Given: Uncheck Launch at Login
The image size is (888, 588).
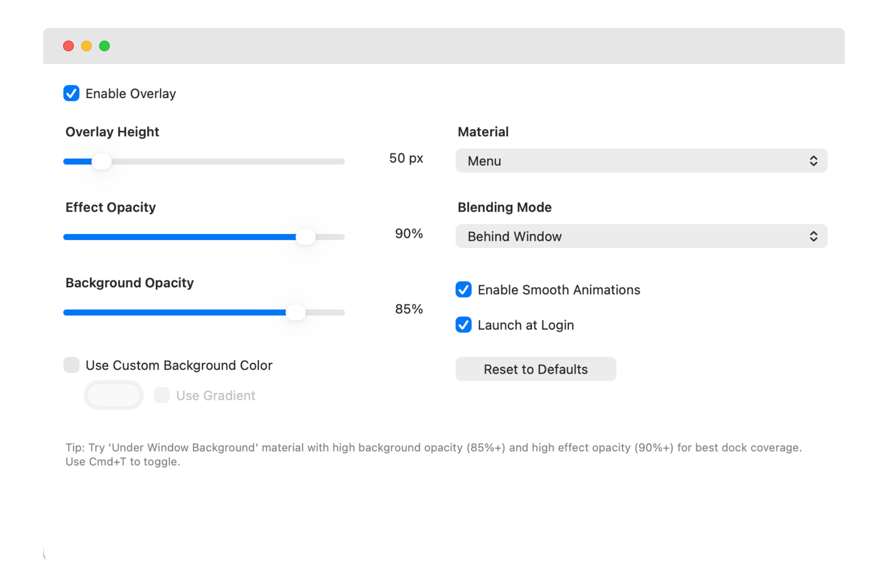Looking at the screenshot, I should 463,325.
